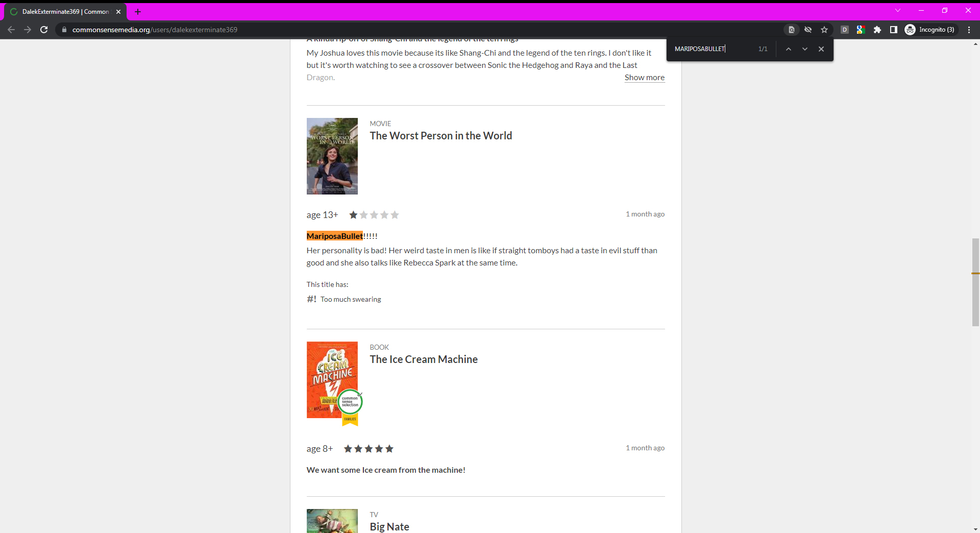Viewport: 980px width, 533px height.
Task: Toggle the browser side panel
Action: 894,30
